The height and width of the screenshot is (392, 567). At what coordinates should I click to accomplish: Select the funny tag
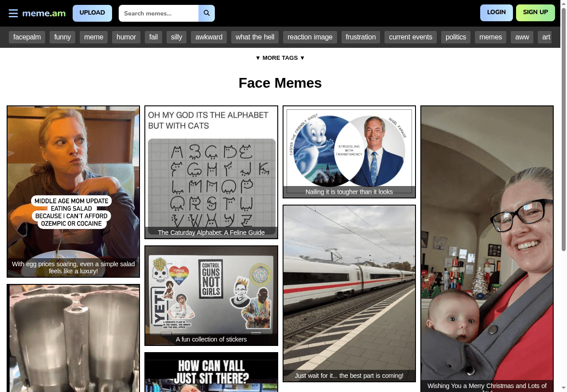coord(62,37)
